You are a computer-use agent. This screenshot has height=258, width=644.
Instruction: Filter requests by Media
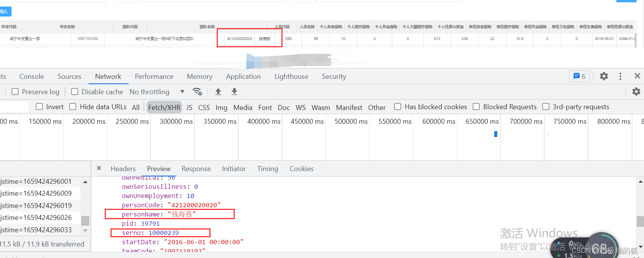pyautogui.click(x=243, y=107)
